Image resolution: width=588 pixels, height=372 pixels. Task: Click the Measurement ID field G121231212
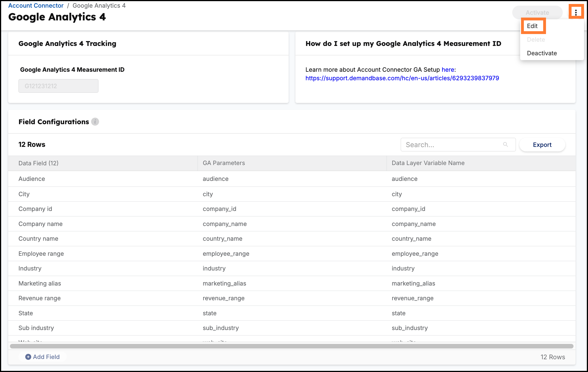pyautogui.click(x=58, y=86)
